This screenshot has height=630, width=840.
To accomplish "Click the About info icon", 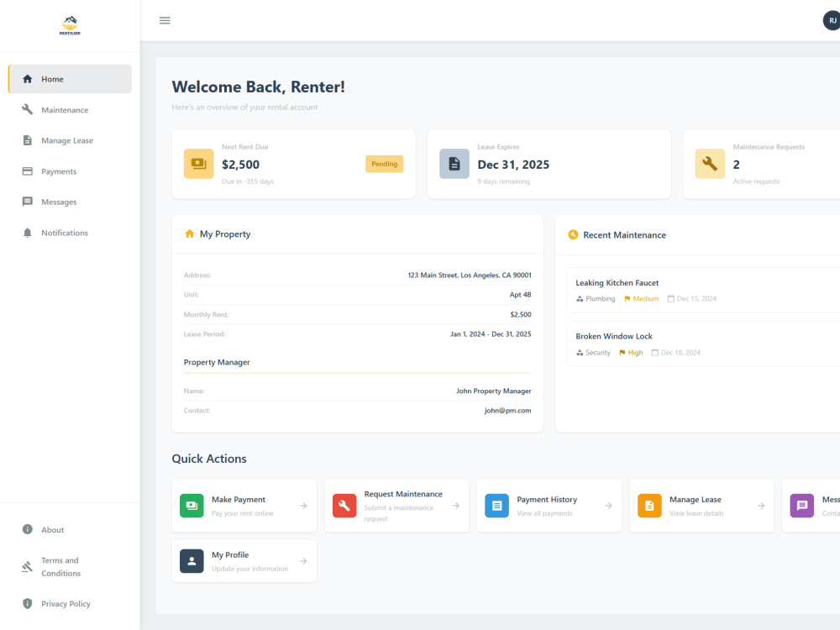I will (x=28, y=529).
